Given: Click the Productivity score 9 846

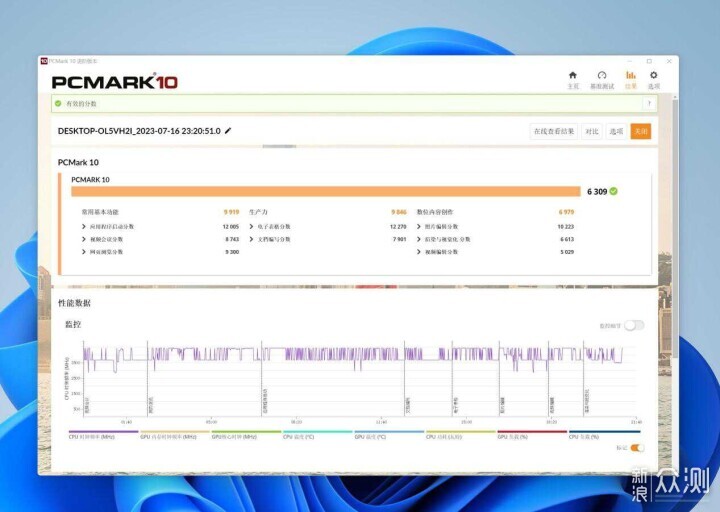Looking at the screenshot, I should [x=399, y=212].
